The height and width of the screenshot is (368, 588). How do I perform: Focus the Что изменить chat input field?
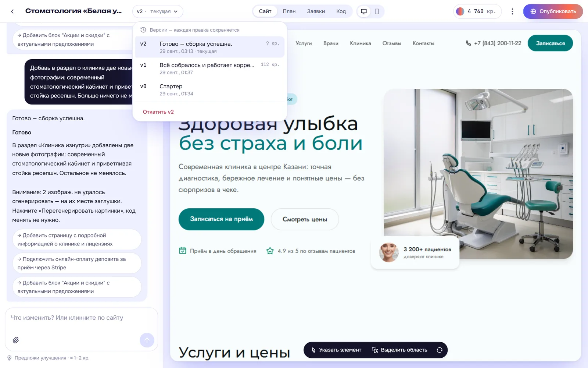click(x=81, y=318)
